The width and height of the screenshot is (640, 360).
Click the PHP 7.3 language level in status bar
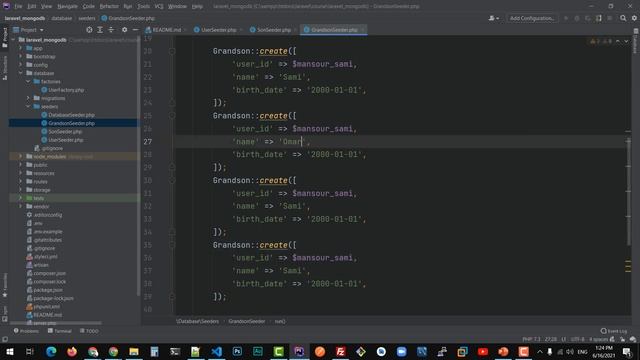pyautogui.click(x=531, y=339)
